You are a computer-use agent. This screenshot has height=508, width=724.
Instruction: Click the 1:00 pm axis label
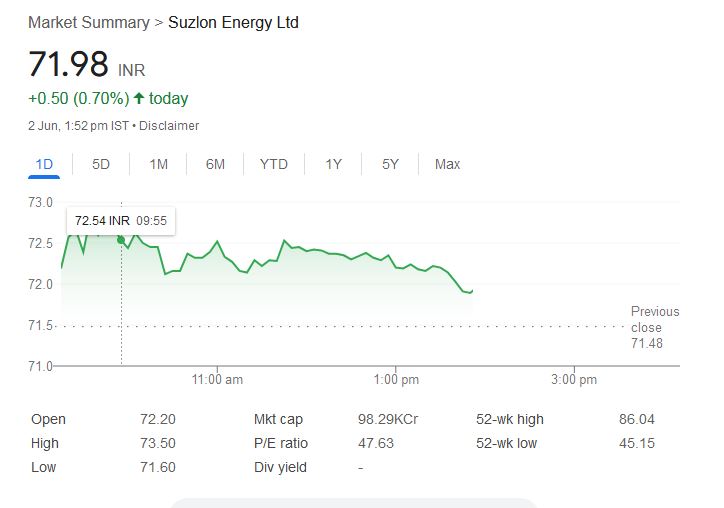click(x=396, y=380)
